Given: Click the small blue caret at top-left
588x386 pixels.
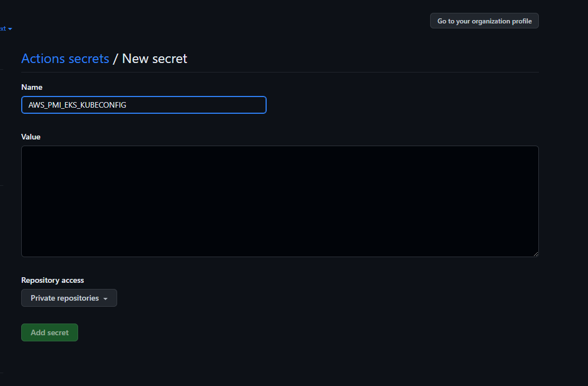Looking at the screenshot, I should (10, 29).
